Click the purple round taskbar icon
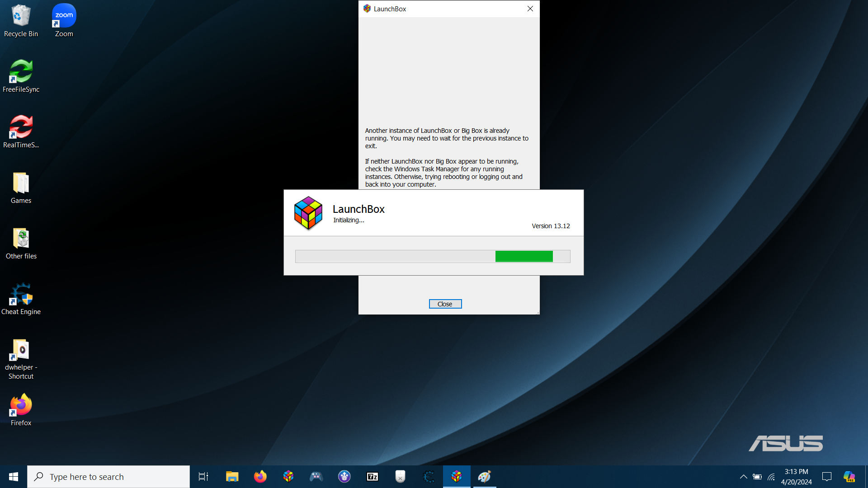The width and height of the screenshot is (868, 488). (344, 477)
